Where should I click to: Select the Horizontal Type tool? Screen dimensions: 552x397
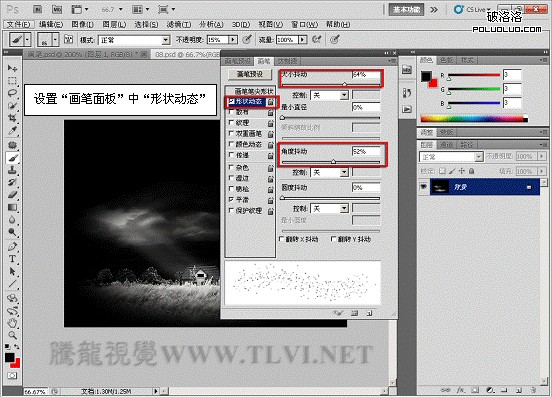[12, 259]
